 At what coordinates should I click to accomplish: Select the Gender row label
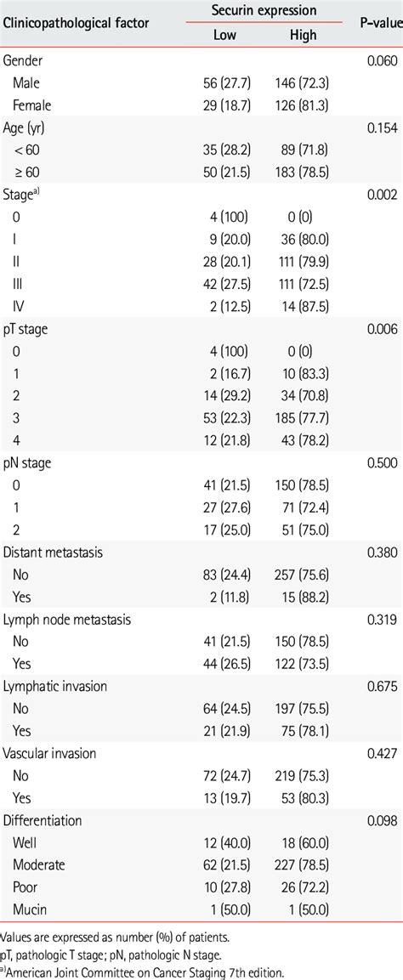coord(22,61)
